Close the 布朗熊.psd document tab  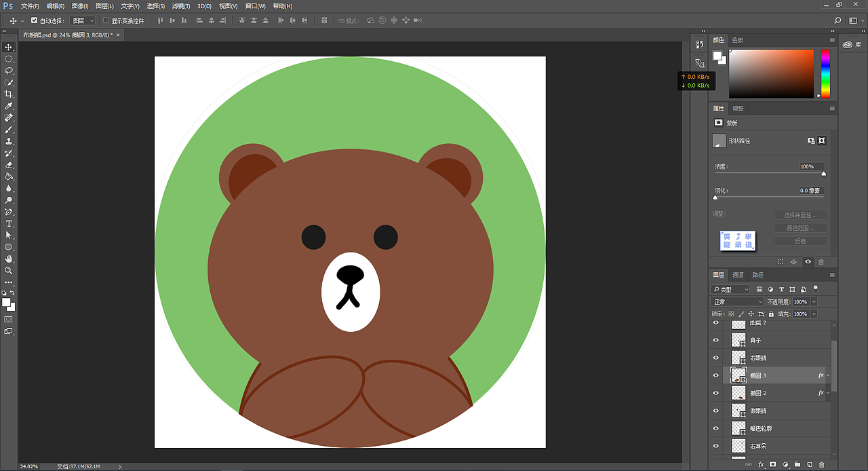pyautogui.click(x=118, y=35)
